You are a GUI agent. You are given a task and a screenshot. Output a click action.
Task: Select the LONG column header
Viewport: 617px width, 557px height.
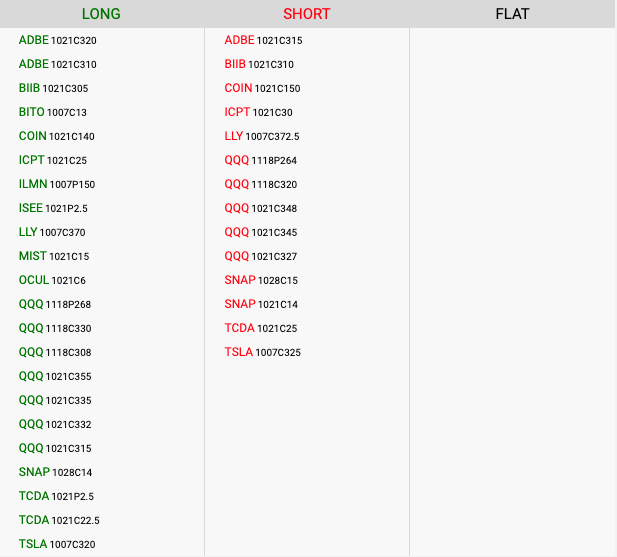[x=101, y=14]
